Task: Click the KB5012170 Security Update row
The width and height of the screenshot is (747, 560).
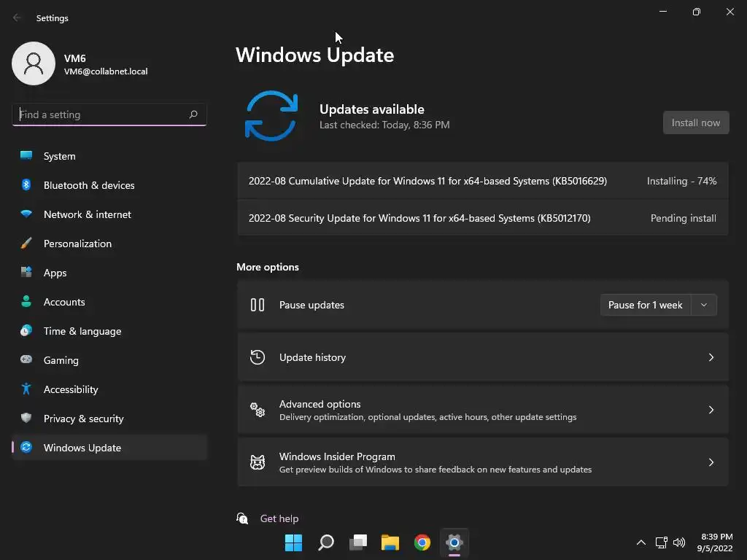Action: pyautogui.click(x=483, y=217)
